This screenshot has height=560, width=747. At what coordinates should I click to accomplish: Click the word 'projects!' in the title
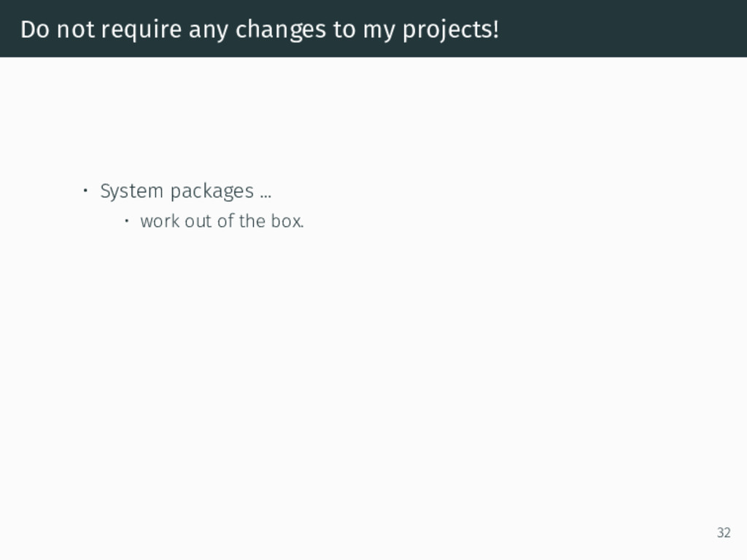(x=451, y=31)
